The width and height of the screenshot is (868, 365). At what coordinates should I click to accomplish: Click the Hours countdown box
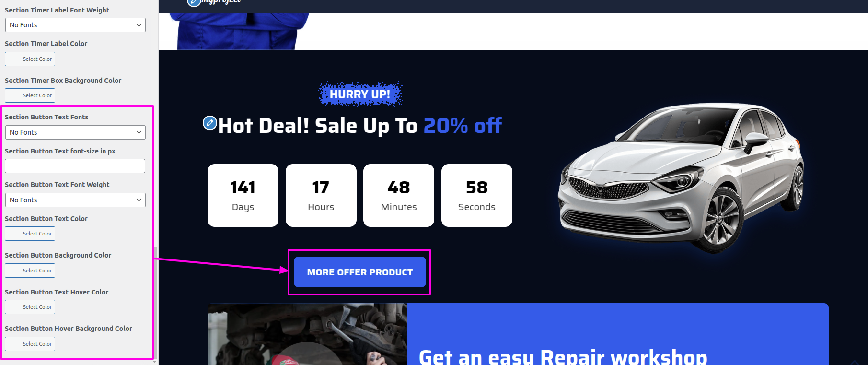tap(321, 195)
